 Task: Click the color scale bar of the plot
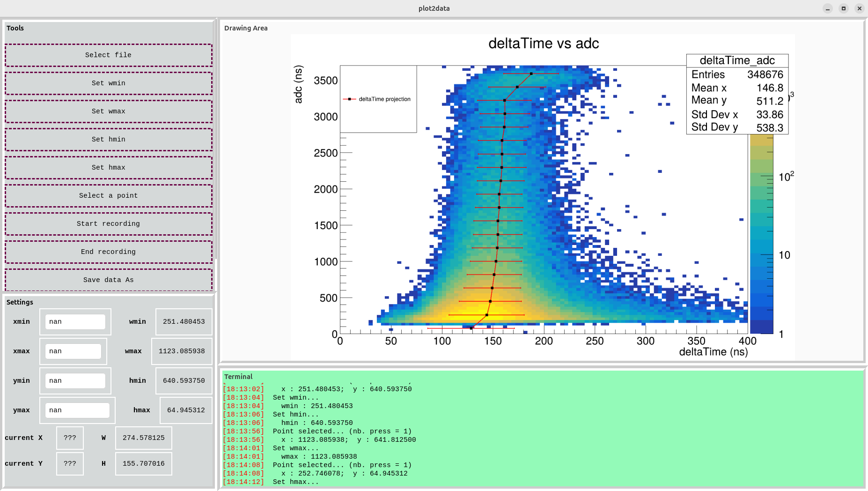(762, 234)
